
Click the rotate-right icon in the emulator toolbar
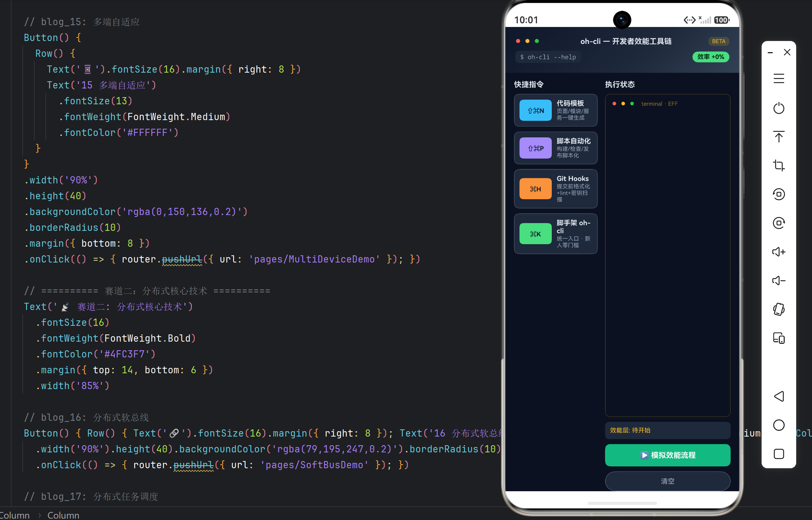779,223
